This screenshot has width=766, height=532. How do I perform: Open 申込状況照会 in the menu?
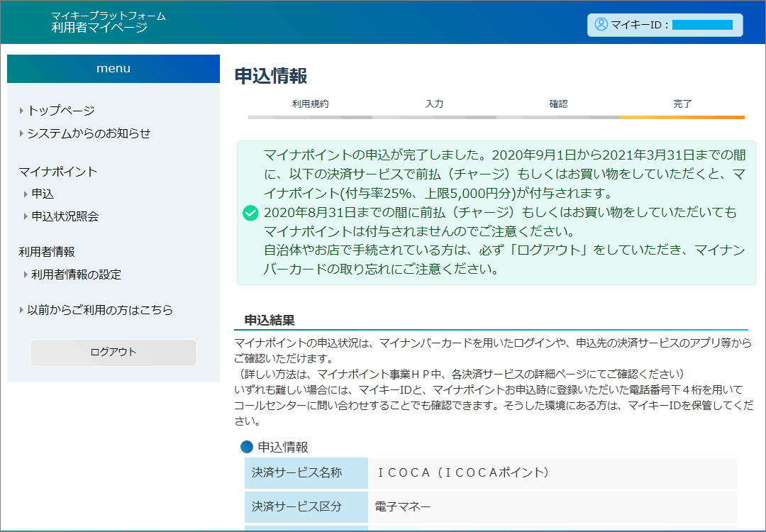[x=65, y=216]
